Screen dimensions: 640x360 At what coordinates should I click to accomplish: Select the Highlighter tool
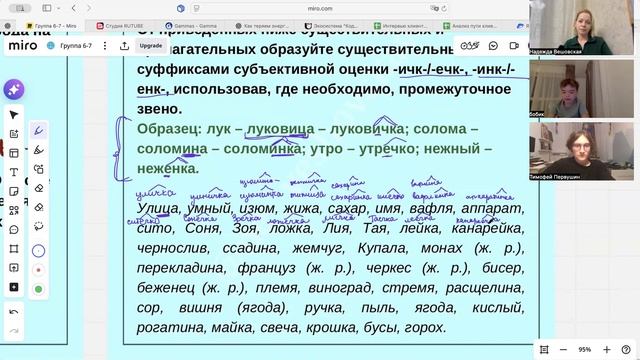tap(39, 150)
